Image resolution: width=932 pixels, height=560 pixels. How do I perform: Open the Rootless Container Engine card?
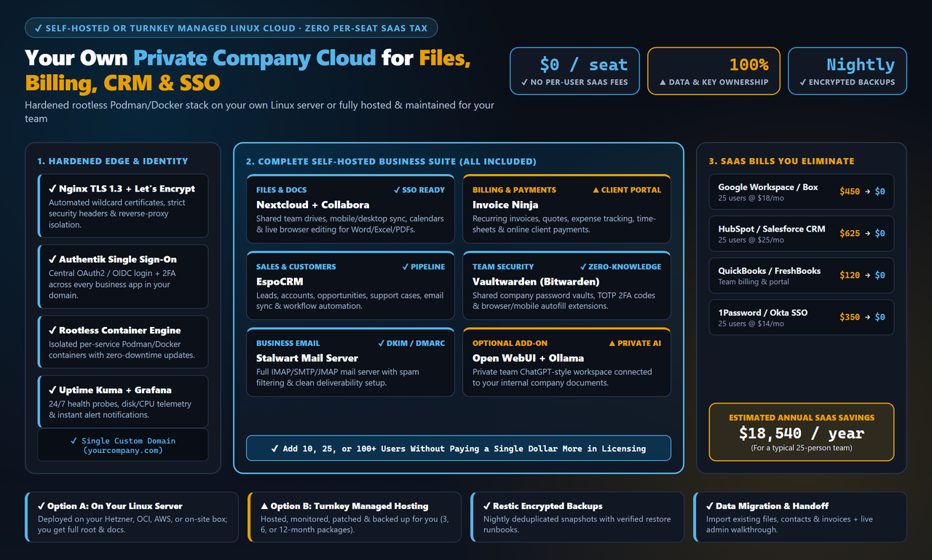point(123,342)
